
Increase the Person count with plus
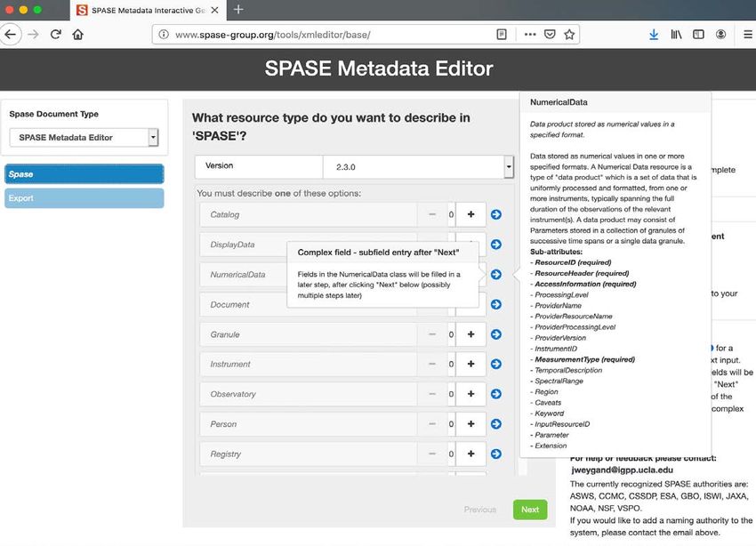(x=470, y=423)
